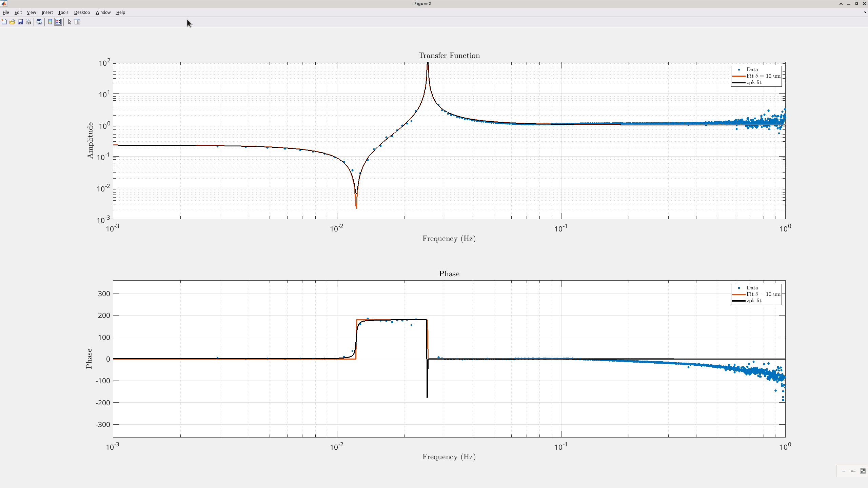This screenshot has width=868, height=488.
Task: Click the '200' tick label on Phase axis
Action: tap(104, 316)
